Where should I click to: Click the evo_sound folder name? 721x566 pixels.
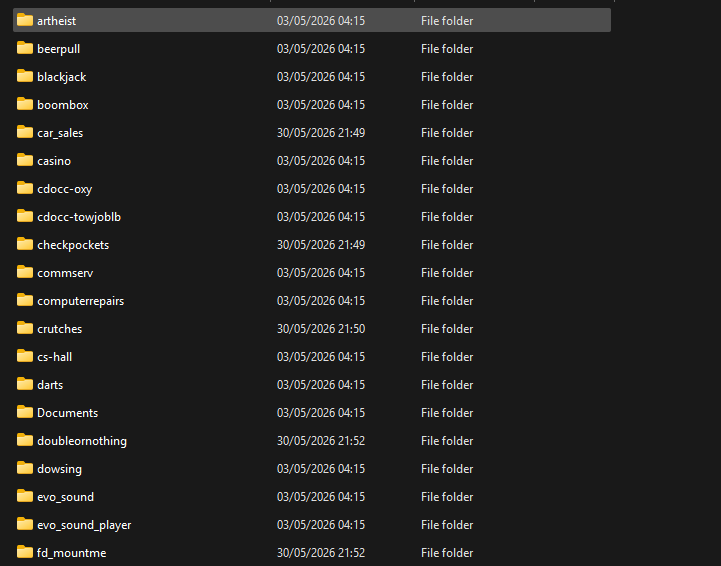[65, 497]
